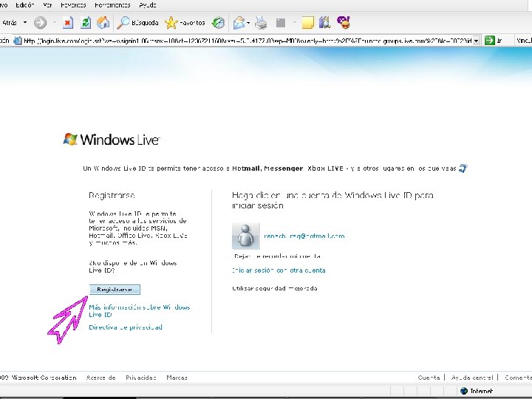Expand the Atrás history dropdown arrow
Screen dimensions: 532x399
click(x=25, y=23)
